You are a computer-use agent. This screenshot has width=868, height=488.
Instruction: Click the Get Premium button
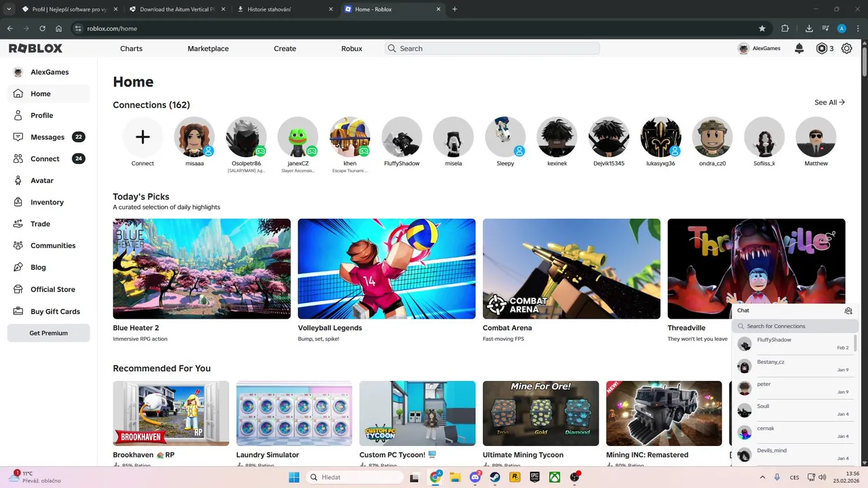48,333
